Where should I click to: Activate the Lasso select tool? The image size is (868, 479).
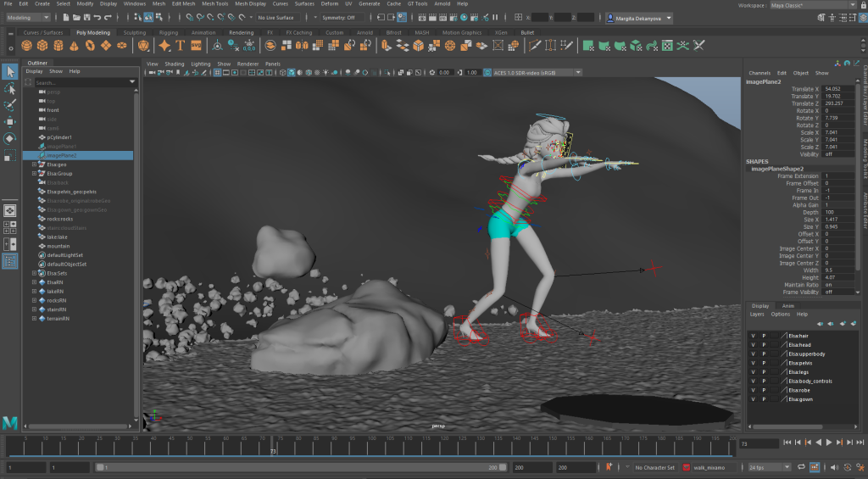pyautogui.click(x=9, y=89)
